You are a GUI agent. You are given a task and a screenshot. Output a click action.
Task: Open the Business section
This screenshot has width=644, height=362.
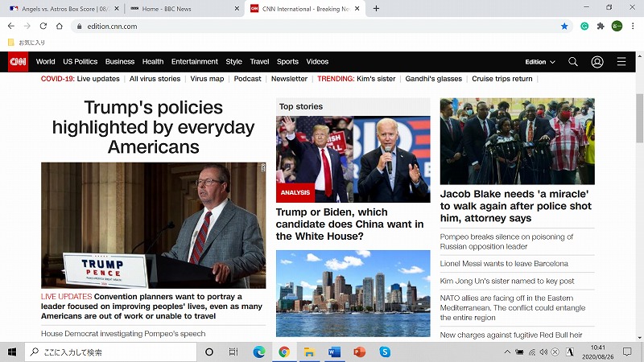tap(120, 62)
